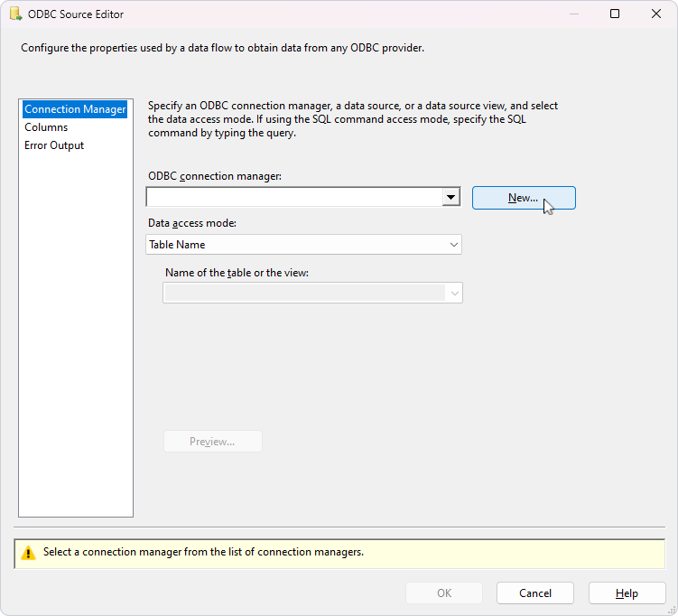The height and width of the screenshot is (616, 678).
Task: Expand the ODBC connection manager dropdown arrow
Action: (x=450, y=197)
